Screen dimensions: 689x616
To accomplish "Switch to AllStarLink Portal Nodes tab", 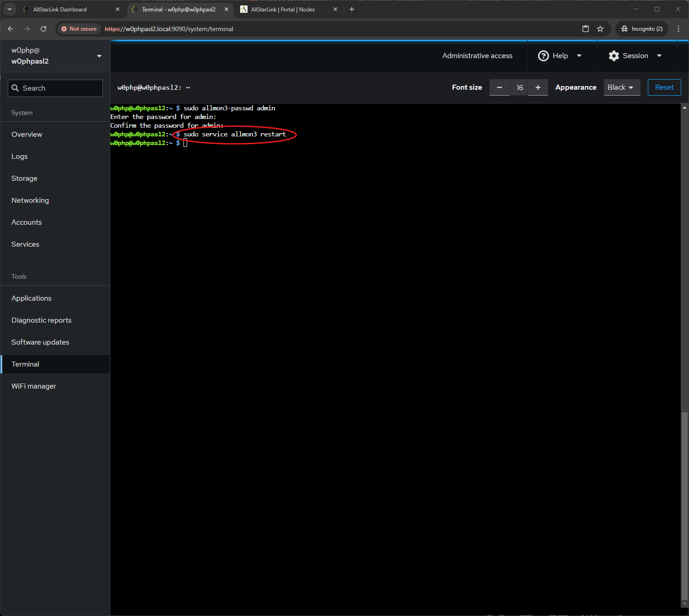I will click(283, 9).
